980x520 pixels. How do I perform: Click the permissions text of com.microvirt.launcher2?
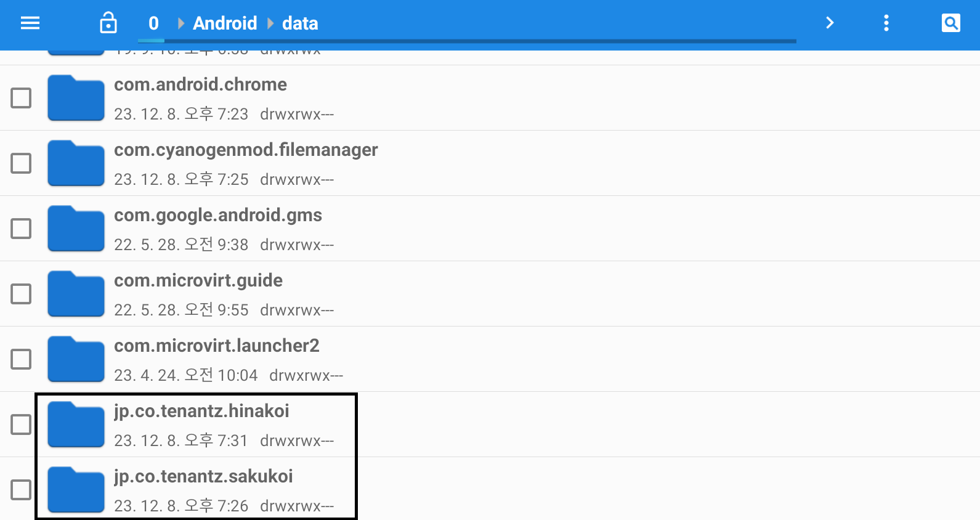coord(306,376)
